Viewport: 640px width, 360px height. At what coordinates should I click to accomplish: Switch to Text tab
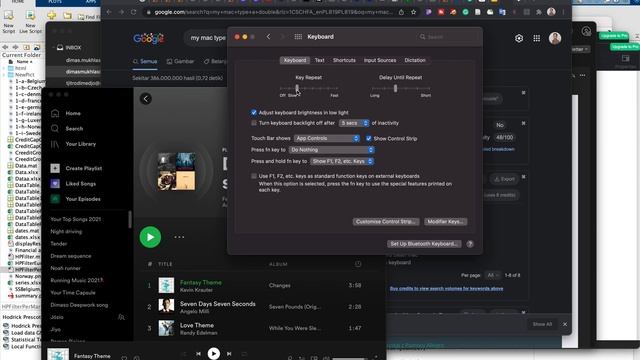coord(320,60)
